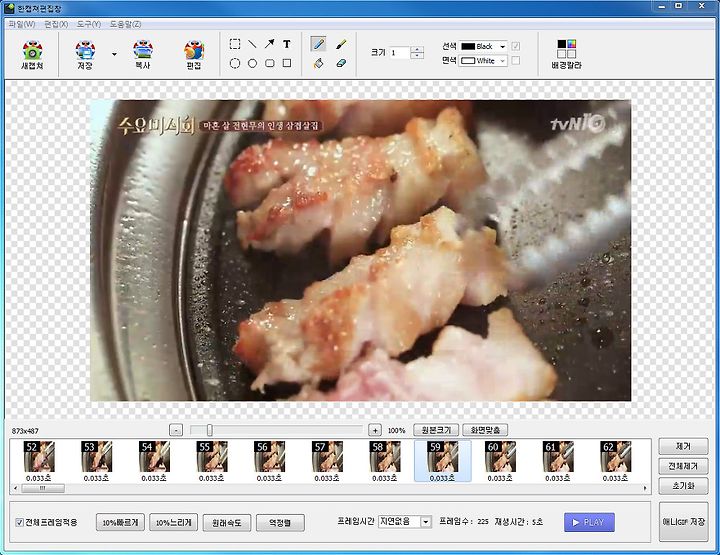
Task: Select frame thumbnail 58
Action: tap(384, 461)
